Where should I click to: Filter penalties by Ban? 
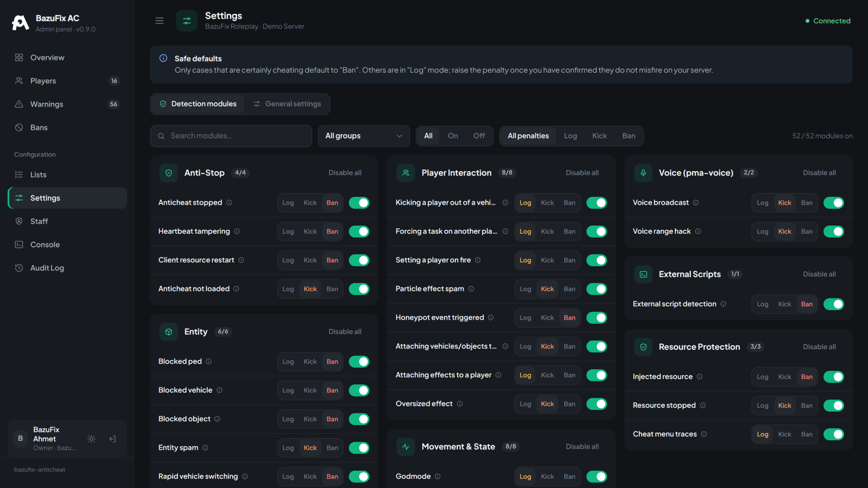(x=628, y=136)
